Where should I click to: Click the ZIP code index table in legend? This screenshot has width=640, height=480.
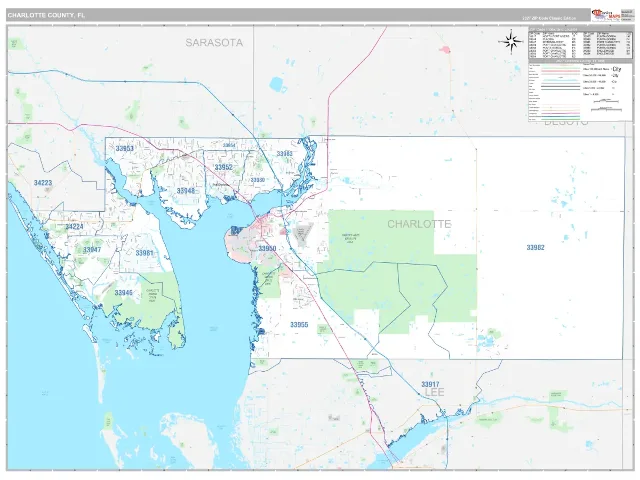click(580, 44)
